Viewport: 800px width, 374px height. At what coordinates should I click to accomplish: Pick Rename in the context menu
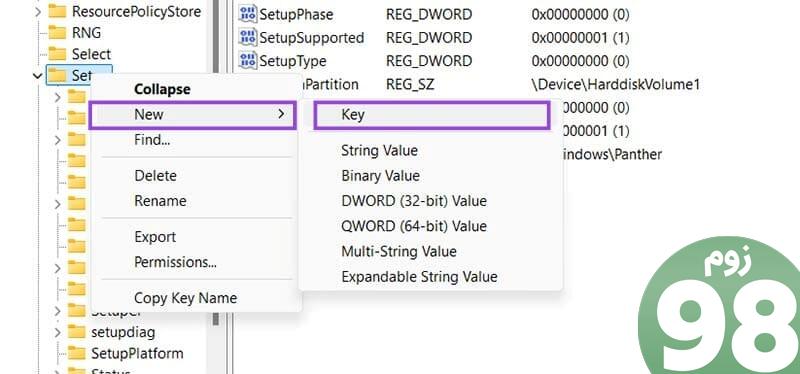(x=160, y=201)
